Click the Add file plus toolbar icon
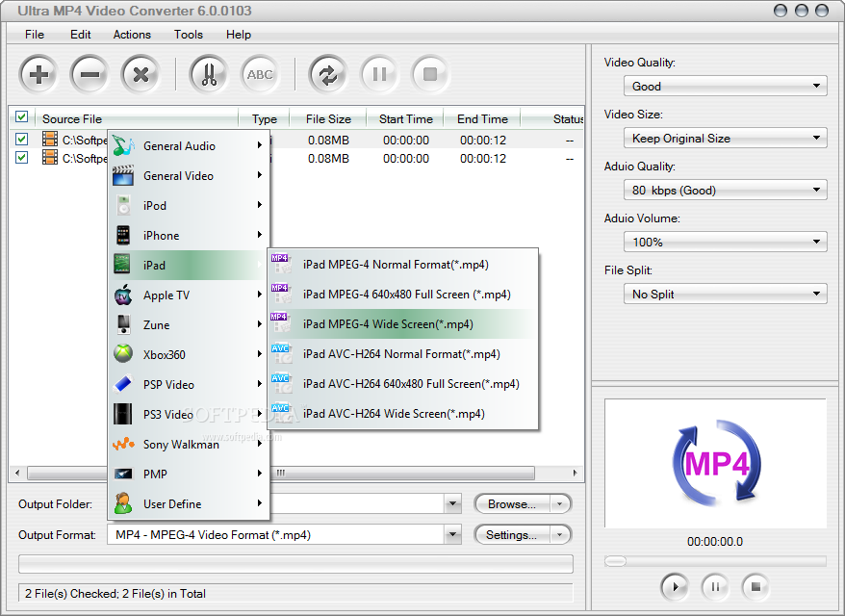845x616 pixels. click(38, 74)
